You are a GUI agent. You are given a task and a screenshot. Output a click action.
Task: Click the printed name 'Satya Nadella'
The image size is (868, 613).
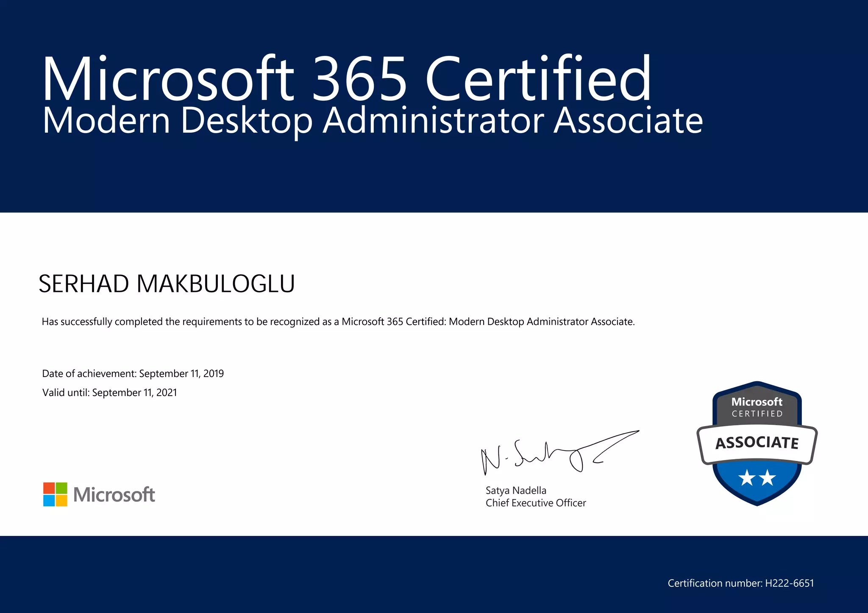point(516,491)
